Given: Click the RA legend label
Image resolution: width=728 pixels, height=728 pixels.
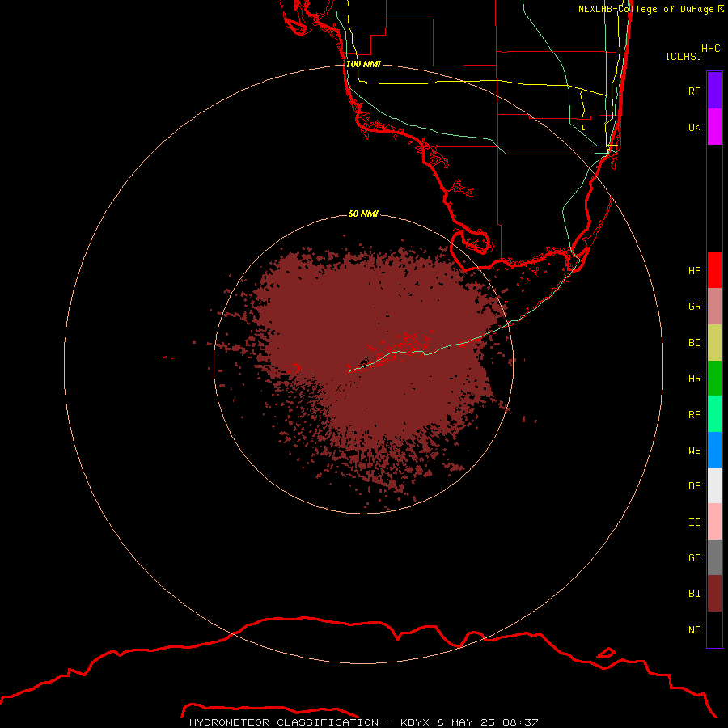Looking at the screenshot, I should click(x=695, y=415).
